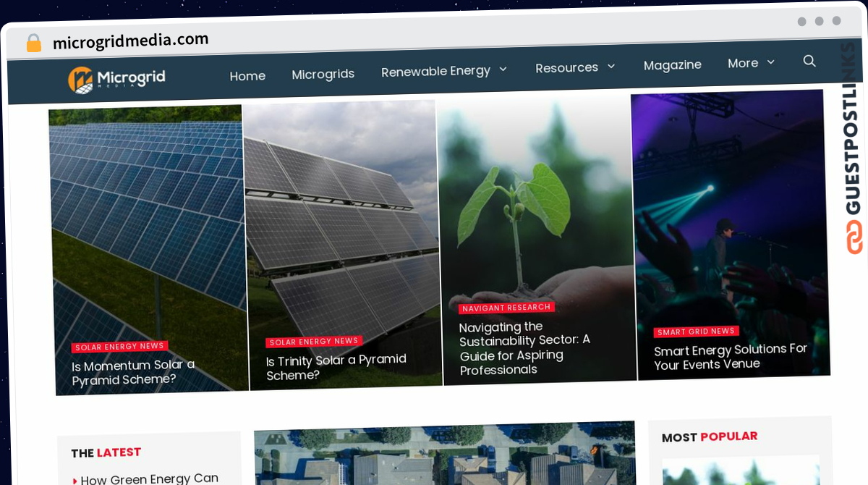This screenshot has height=485, width=868.
Task: Go to the Microgrids menu item
Action: (323, 74)
